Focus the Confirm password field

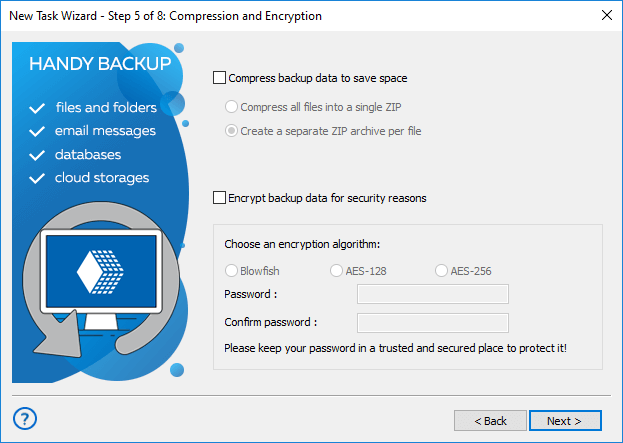click(x=433, y=322)
